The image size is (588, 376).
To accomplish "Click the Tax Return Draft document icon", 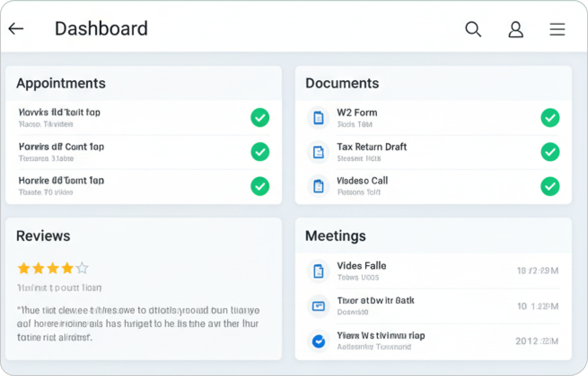I will tap(318, 152).
